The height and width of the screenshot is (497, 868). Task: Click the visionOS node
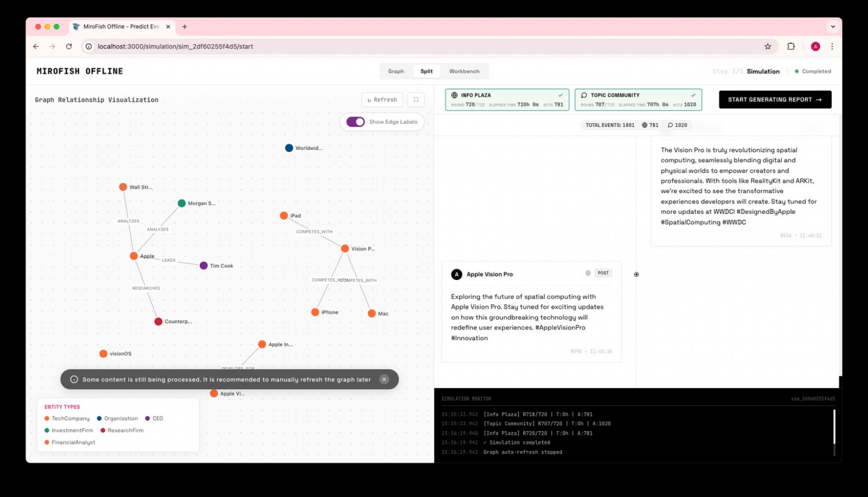tap(103, 354)
